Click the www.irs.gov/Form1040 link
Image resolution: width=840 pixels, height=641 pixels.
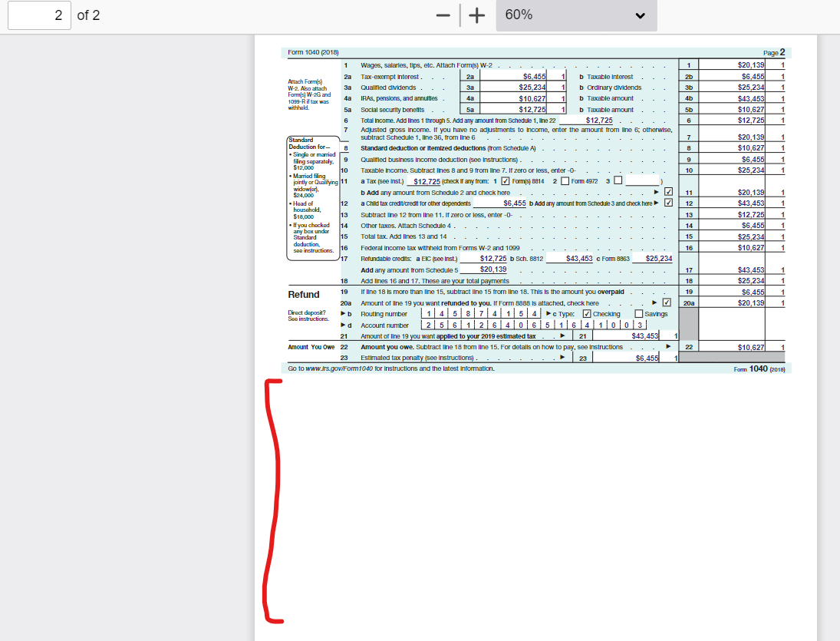coord(339,368)
